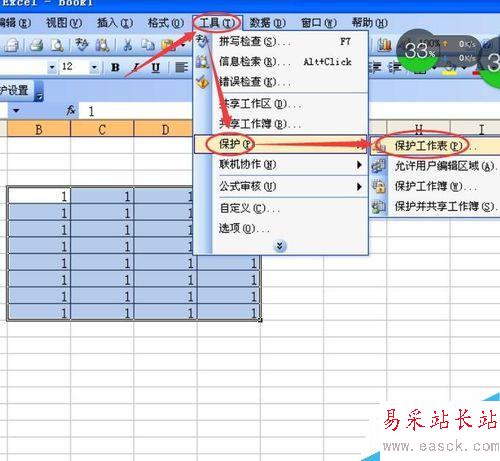Viewport: 500px width, 461px height.
Task: Open the font size dropdown arrow
Action: point(94,67)
